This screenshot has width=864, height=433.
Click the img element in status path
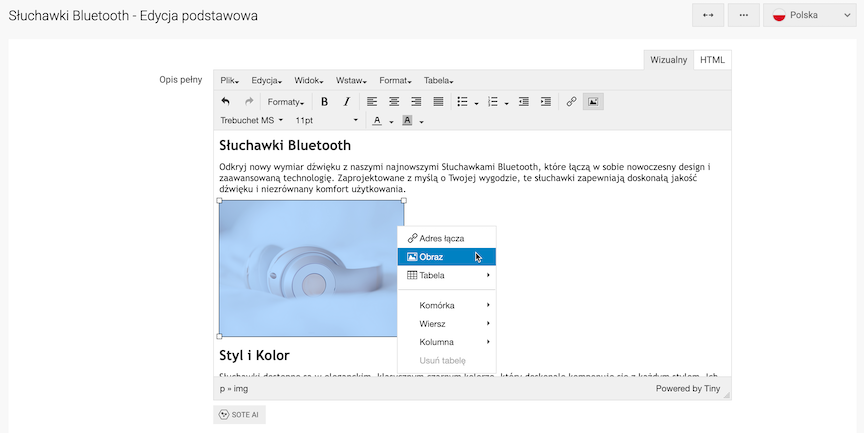coord(241,388)
